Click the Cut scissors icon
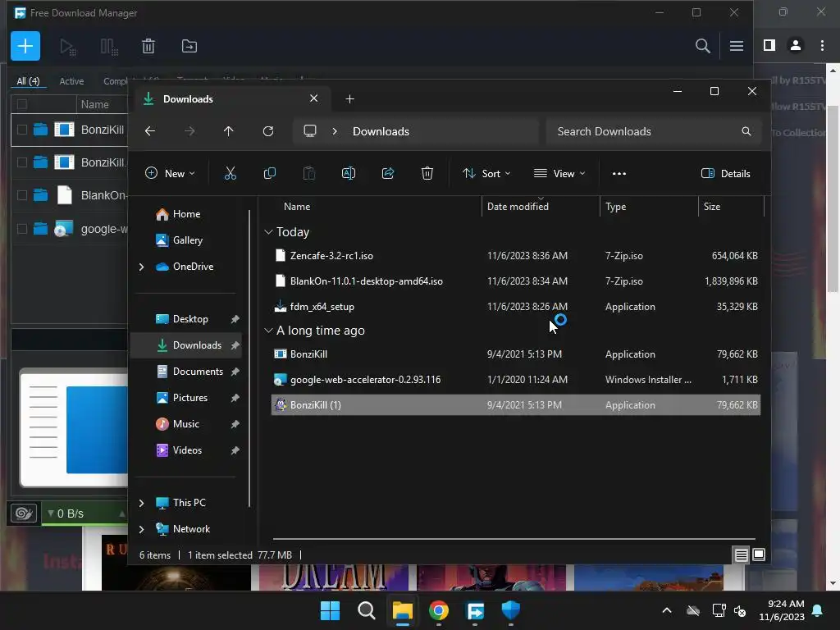Viewport: 840px width, 630px height. 231,174
